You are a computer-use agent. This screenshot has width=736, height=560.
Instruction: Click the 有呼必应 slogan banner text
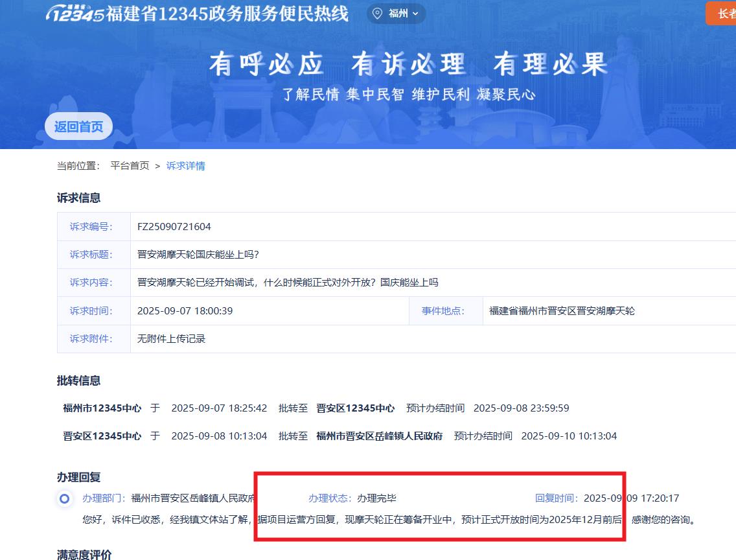[266, 64]
